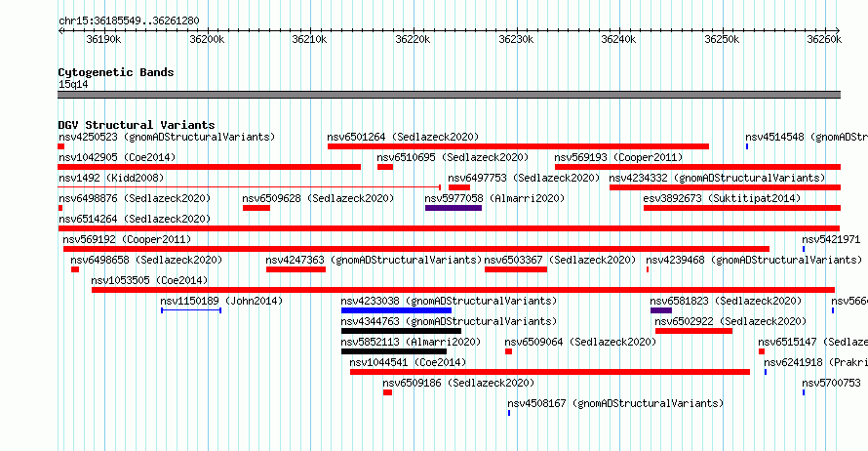Select the nsv4344763 gnomAD variant label
This screenshot has width=868, height=451.
449,321
